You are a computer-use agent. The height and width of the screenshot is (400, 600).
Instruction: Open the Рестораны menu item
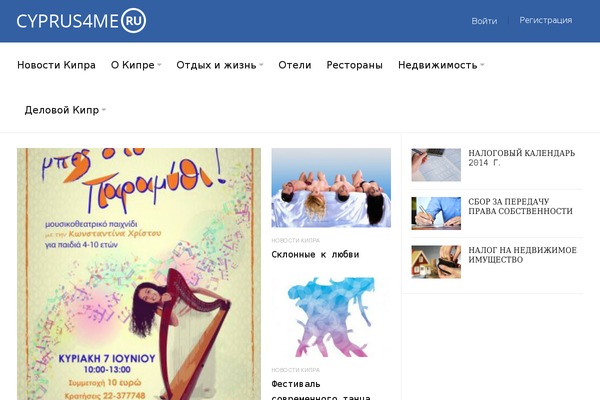pyautogui.click(x=354, y=65)
